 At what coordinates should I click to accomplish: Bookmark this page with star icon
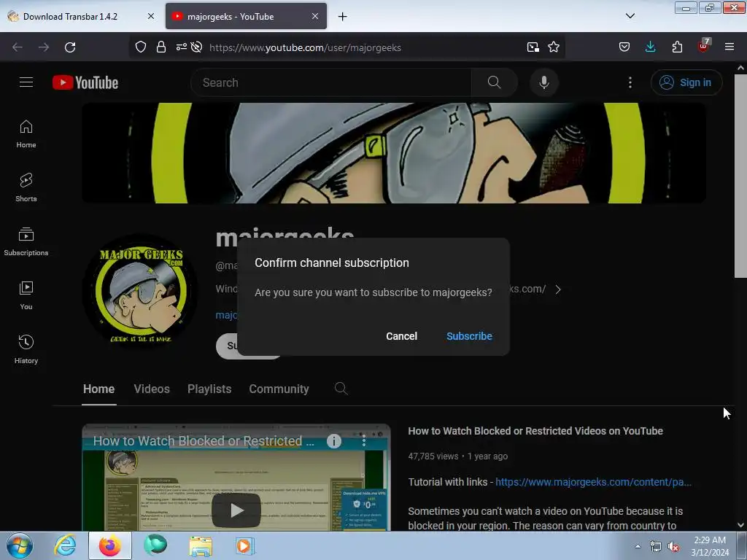[x=553, y=47]
